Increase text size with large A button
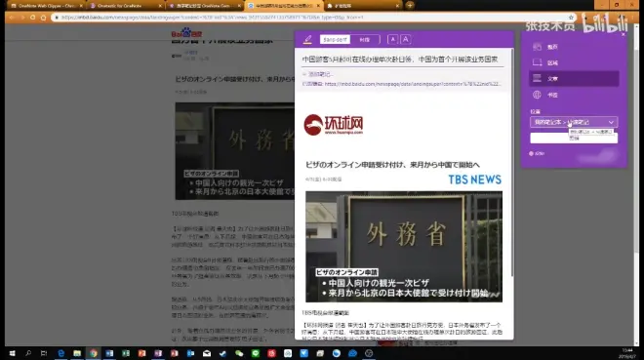644x360 pixels. point(406,39)
